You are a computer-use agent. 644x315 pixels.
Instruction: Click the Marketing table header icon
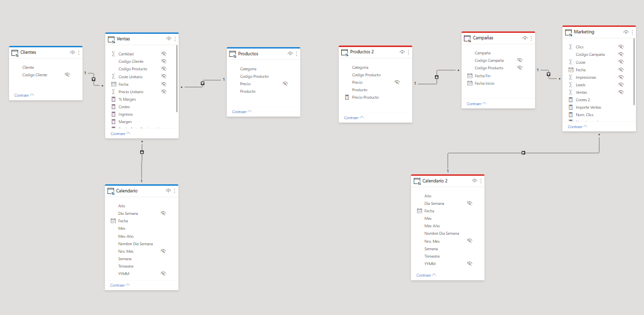click(569, 32)
